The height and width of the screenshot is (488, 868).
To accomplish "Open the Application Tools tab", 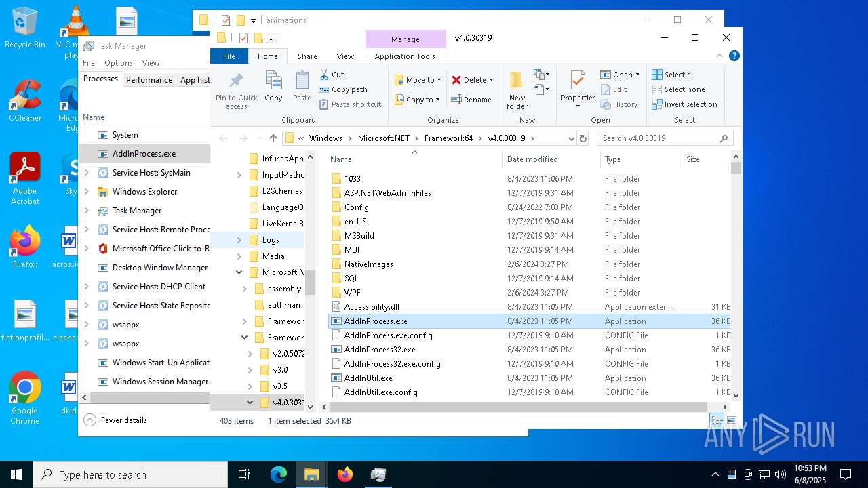I will (405, 56).
